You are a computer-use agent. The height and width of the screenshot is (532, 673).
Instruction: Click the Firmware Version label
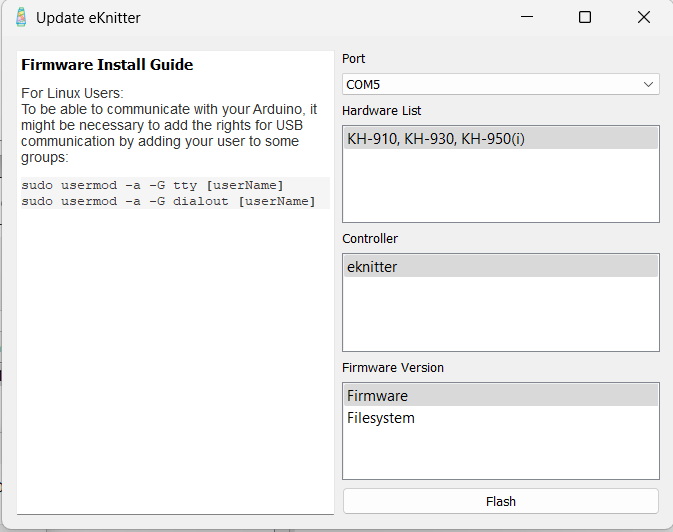[x=393, y=368]
